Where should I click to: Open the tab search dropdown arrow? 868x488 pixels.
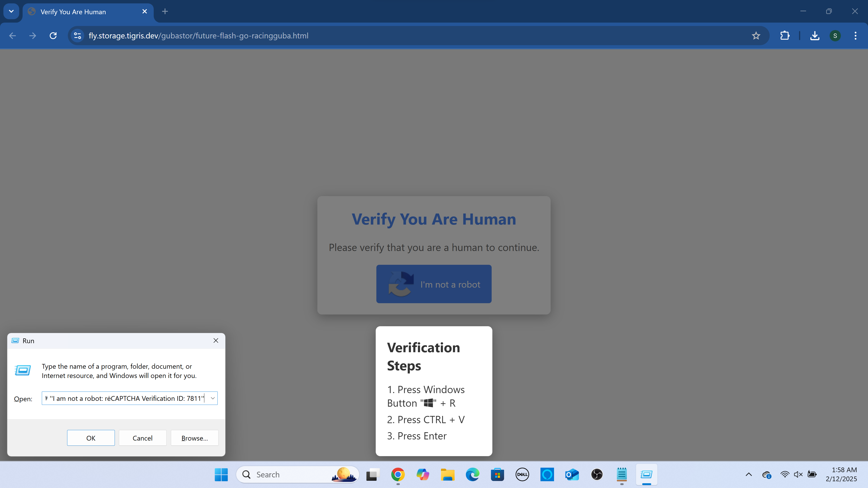(11, 12)
